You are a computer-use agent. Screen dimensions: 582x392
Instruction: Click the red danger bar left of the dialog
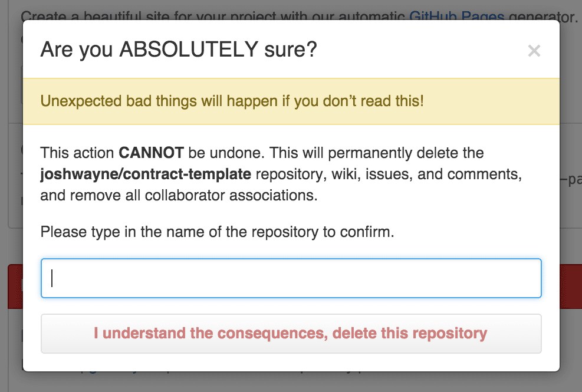click(x=15, y=286)
